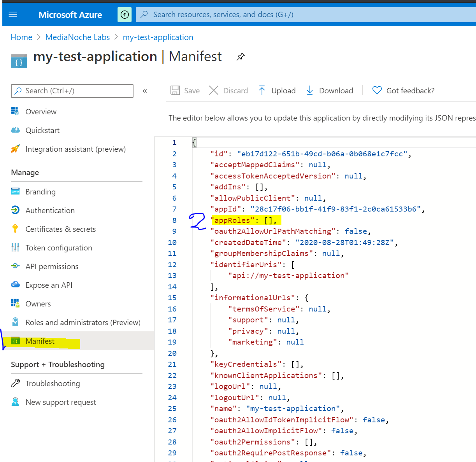Click the Discard X icon
This screenshot has height=462, width=476.
tap(214, 91)
